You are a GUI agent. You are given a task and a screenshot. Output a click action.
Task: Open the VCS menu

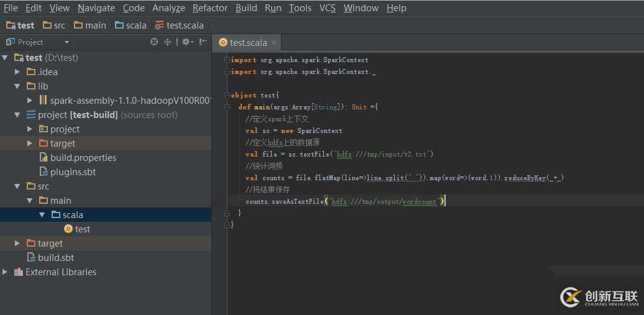pyautogui.click(x=328, y=8)
